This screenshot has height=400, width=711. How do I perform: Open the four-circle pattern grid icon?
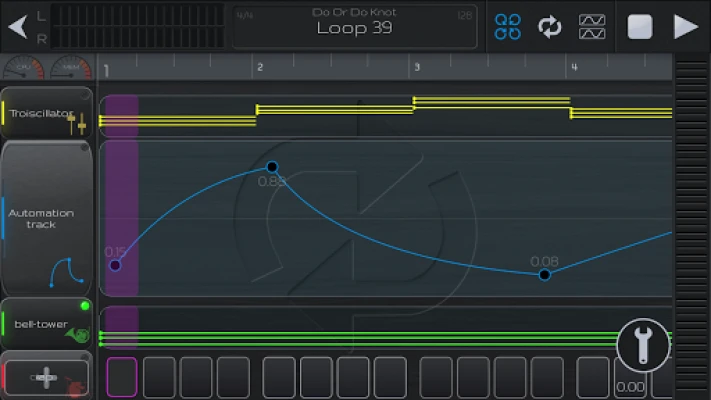[x=507, y=27]
